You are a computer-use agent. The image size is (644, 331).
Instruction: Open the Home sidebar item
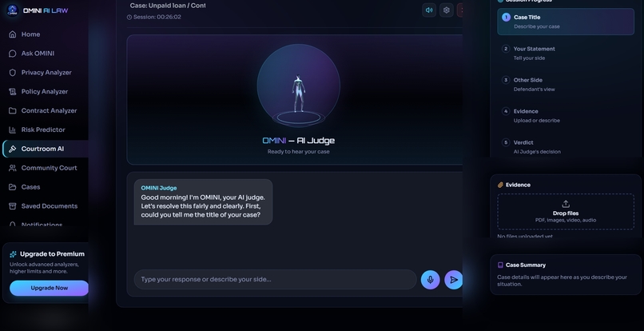pos(46,34)
